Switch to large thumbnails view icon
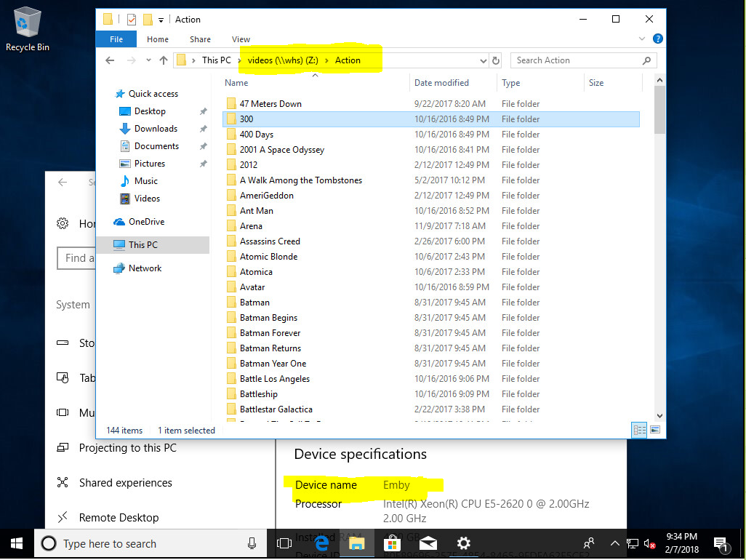Image resolution: width=746 pixels, height=560 pixels. pos(655,431)
